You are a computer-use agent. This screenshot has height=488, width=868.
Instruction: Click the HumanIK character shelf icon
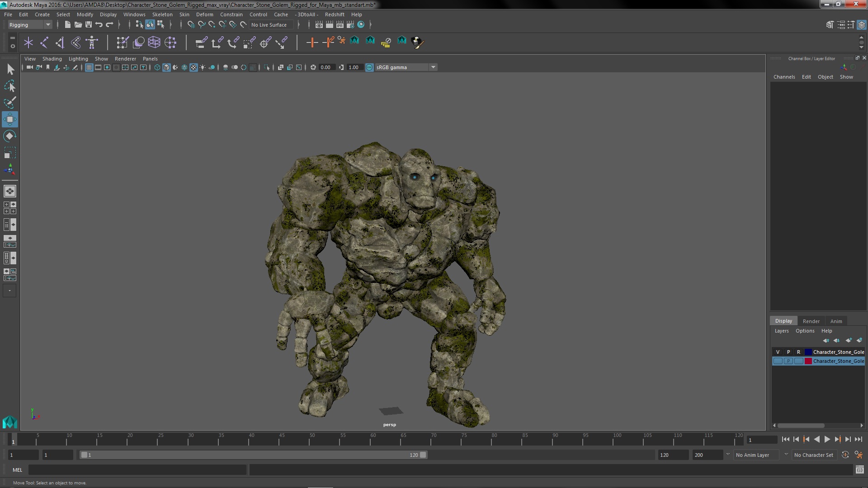(x=92, y=42)
